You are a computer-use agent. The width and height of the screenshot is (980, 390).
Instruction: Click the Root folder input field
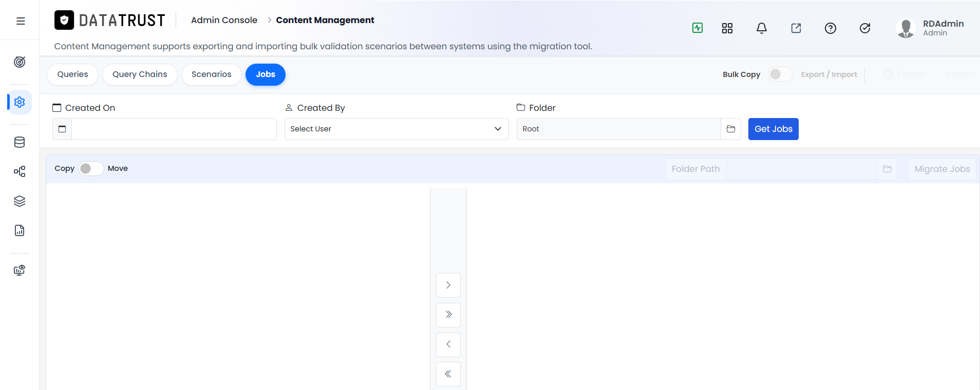(x=619, y=129)
